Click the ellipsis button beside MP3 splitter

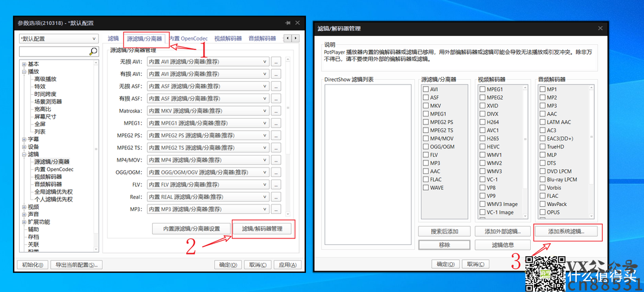point(276,209)
